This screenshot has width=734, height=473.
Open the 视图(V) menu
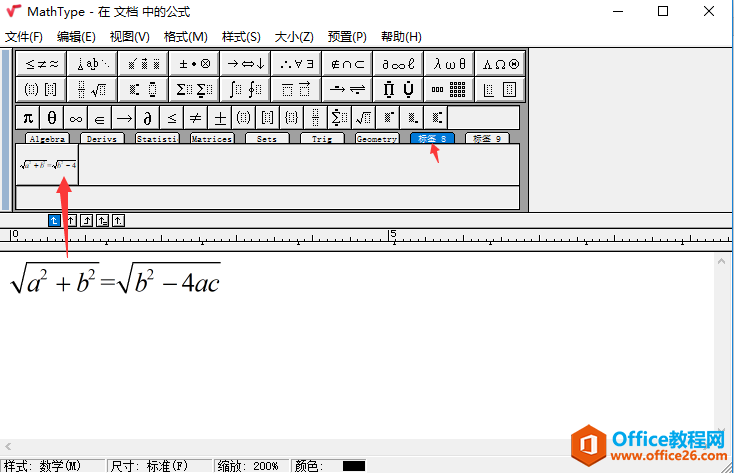(130, 37)
